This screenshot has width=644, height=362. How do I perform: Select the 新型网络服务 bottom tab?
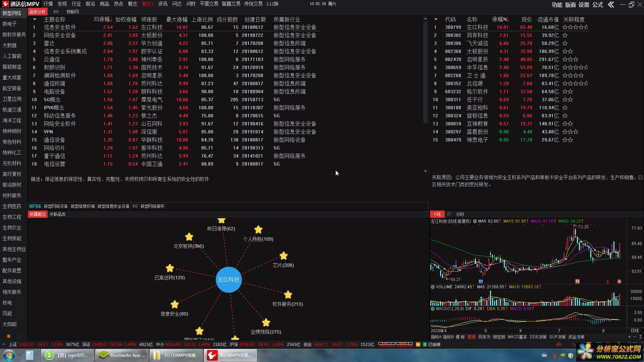pyautogui.click(x=152, y=206)
